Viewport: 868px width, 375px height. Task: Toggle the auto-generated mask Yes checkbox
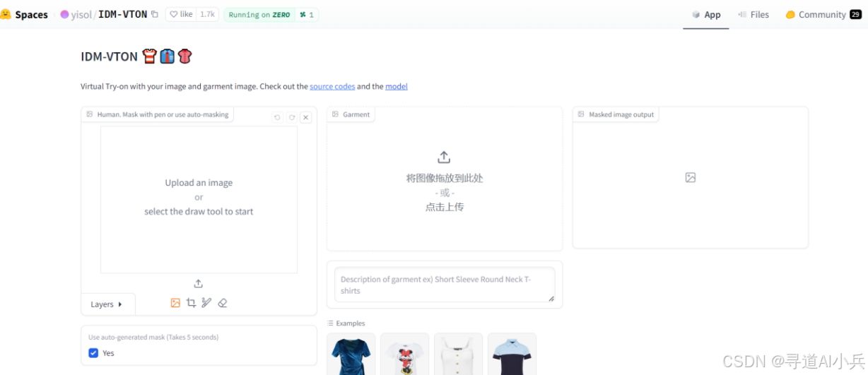(x=93, y=353)
